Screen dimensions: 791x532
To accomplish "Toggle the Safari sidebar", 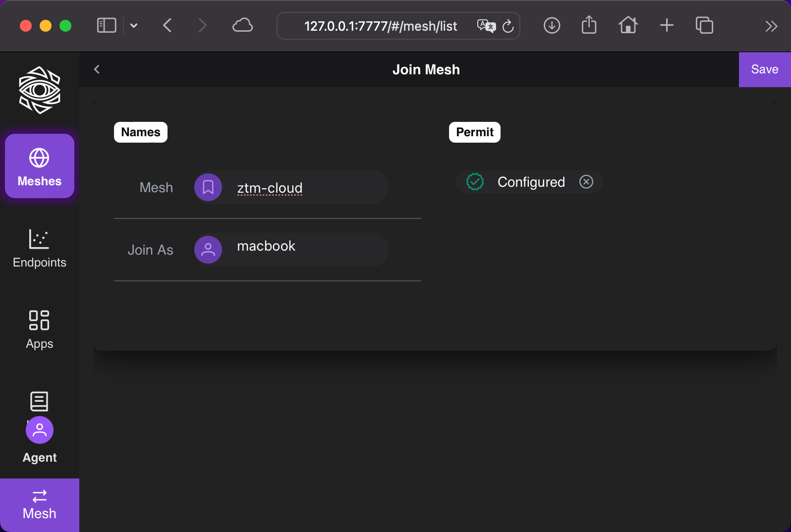I will point(107,25).
